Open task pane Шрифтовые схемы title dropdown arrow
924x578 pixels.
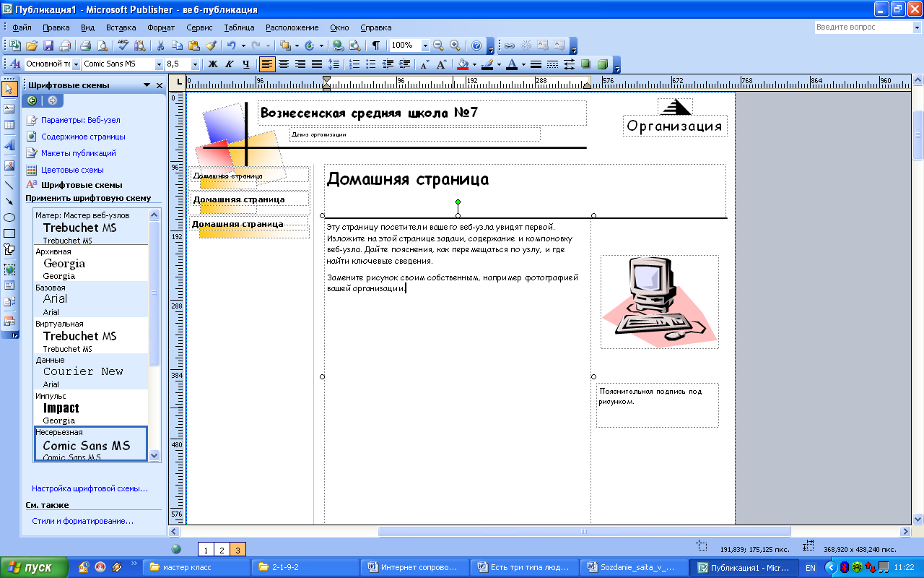point(147,85)
